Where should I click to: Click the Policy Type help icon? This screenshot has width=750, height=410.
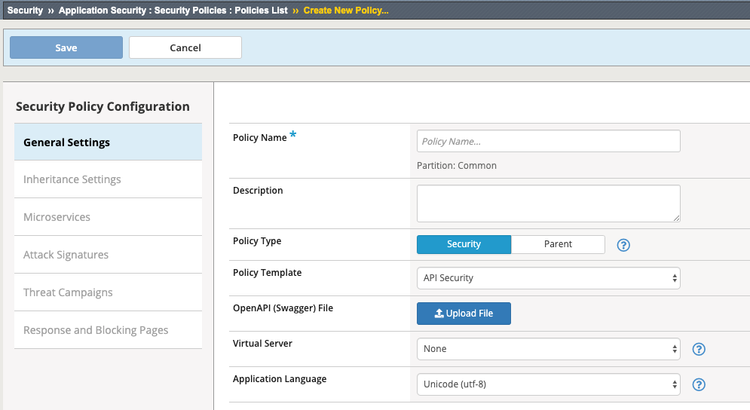point(623,245)
